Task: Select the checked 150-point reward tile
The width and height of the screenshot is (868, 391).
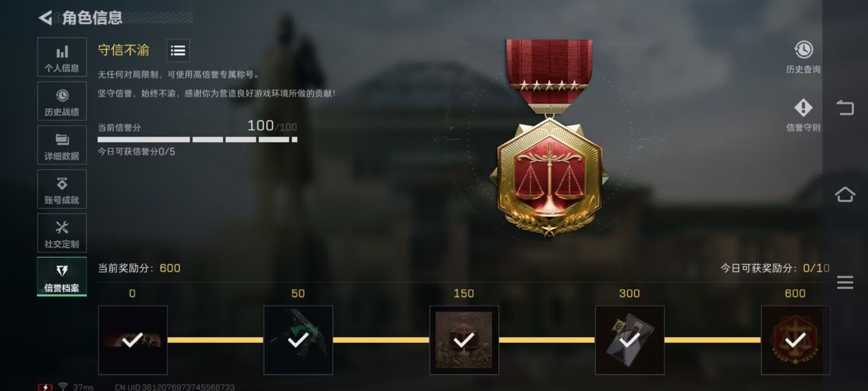Action: 464,340
